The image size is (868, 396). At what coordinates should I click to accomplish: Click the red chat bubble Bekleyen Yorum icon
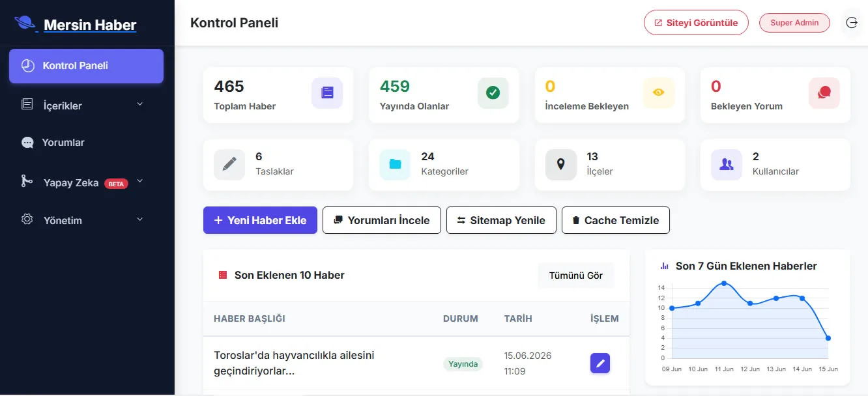[x=824, y=93]
